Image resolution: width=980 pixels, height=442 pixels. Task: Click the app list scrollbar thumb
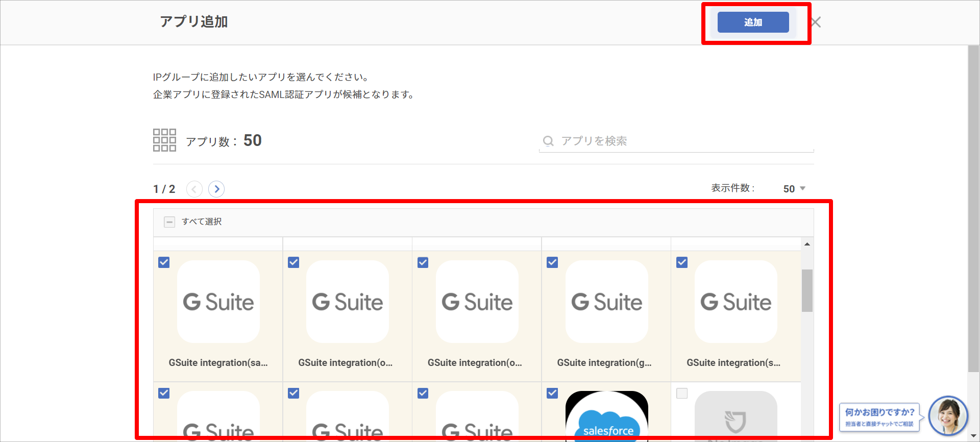tap(807, 290)
